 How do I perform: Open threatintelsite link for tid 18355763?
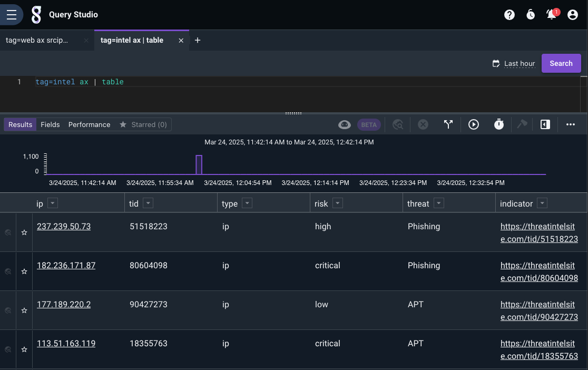pyautogui.click(x=539, y=350)
